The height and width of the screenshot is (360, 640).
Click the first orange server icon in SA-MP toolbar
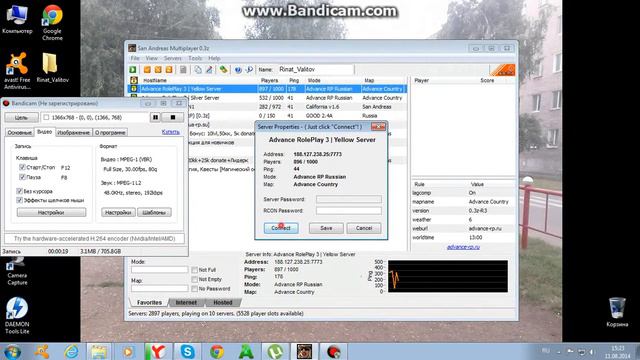[x=147, y=70]
